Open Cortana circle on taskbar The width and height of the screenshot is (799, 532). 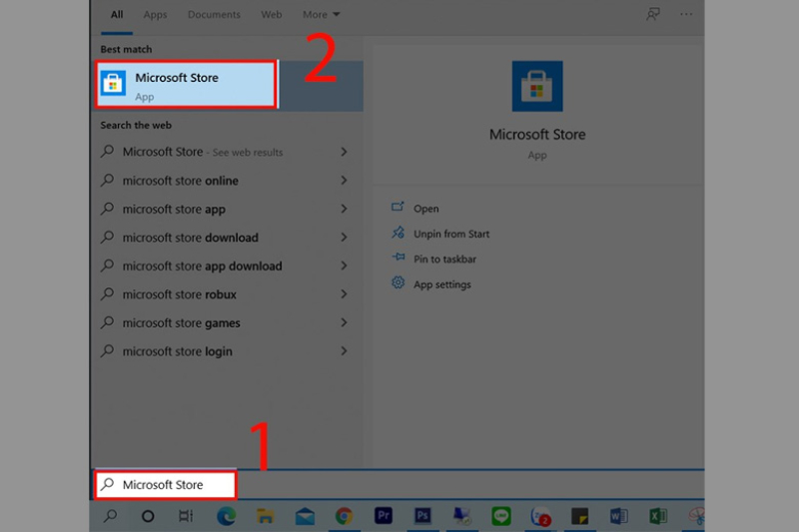pyautogui.click(x=148, y=516)
